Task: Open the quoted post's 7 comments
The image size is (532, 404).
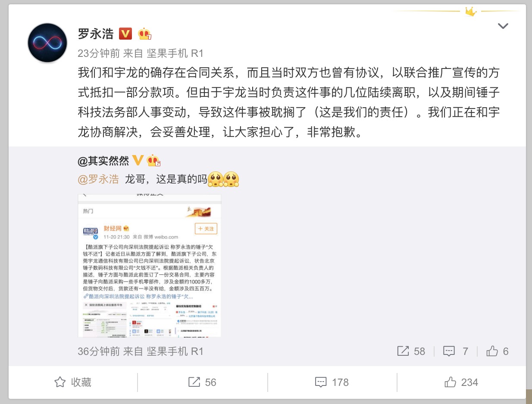Action: [456, 351]
